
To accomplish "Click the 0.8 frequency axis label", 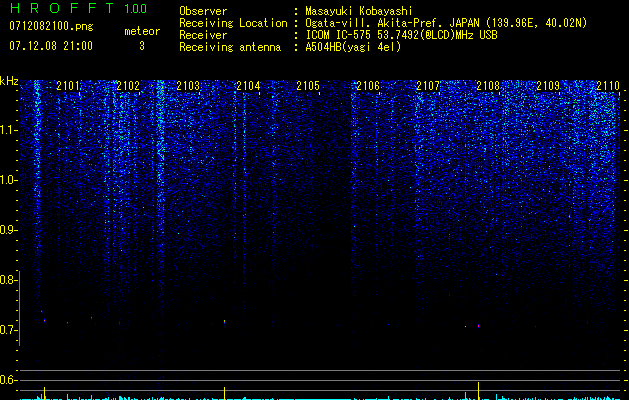I will coord(8,280).
